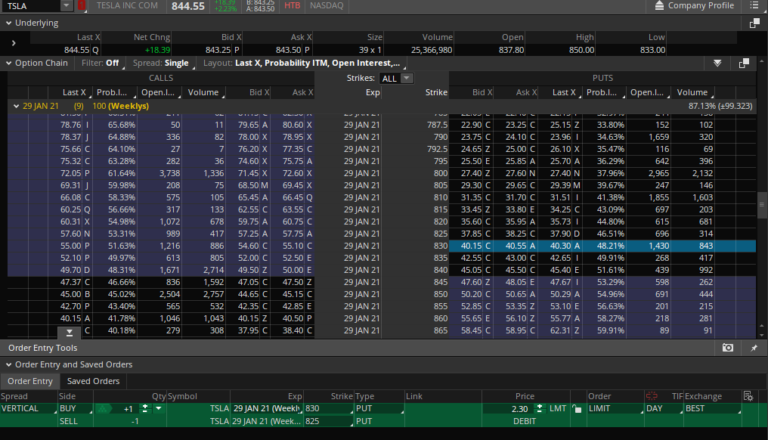Viewport: 768px width, 440px height.
Task: Open the Layout selector for option chain
Action: pyautogui.click(x=302, y=63)
